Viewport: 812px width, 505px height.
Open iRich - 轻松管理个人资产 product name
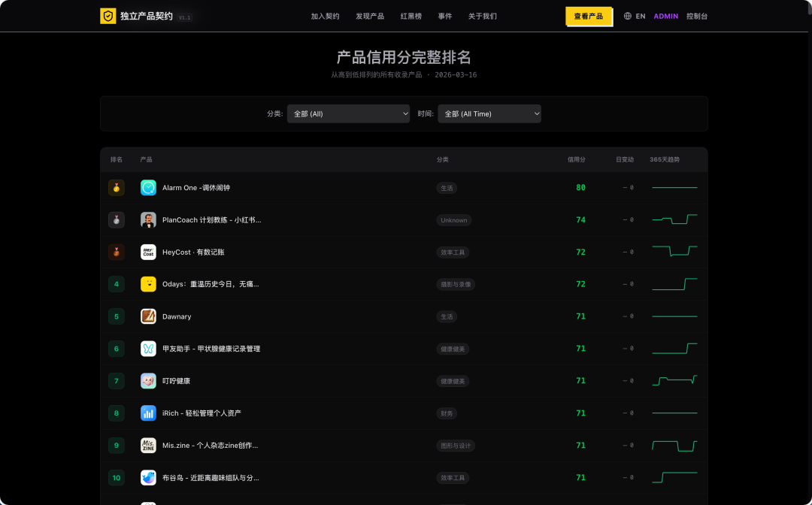201,413
